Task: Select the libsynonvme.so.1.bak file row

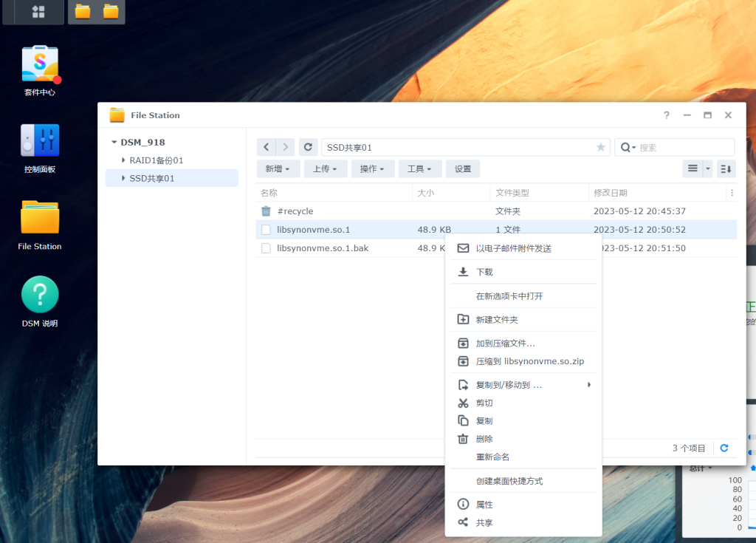Action: [x=322, y=248]
